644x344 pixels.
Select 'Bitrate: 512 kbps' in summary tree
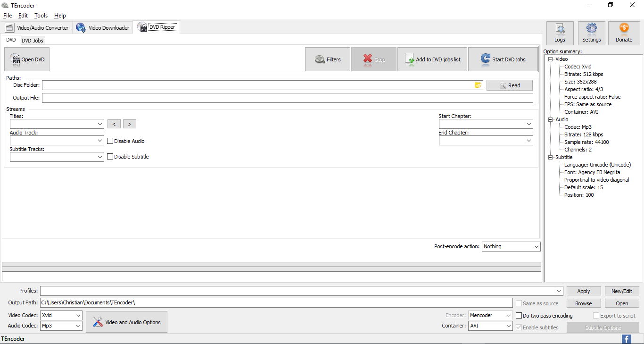584,74
